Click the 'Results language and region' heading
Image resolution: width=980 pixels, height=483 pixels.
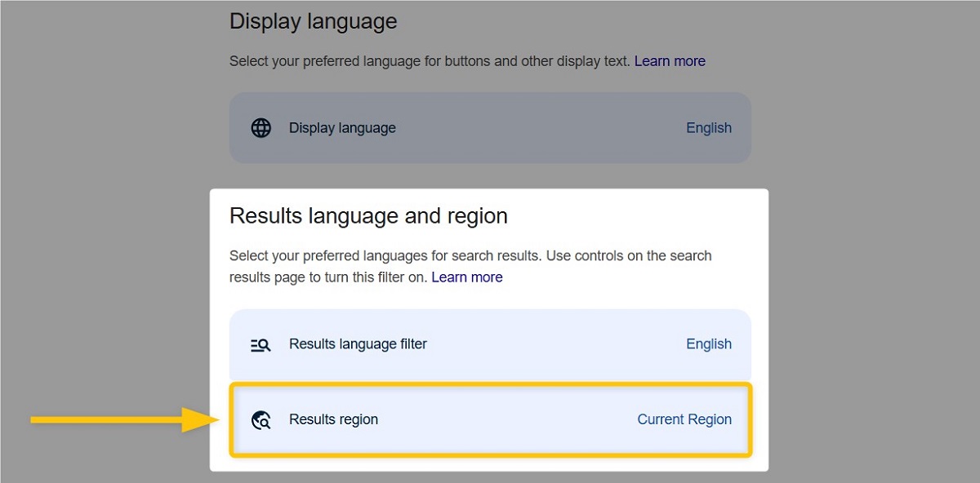[x=368, y=216]
